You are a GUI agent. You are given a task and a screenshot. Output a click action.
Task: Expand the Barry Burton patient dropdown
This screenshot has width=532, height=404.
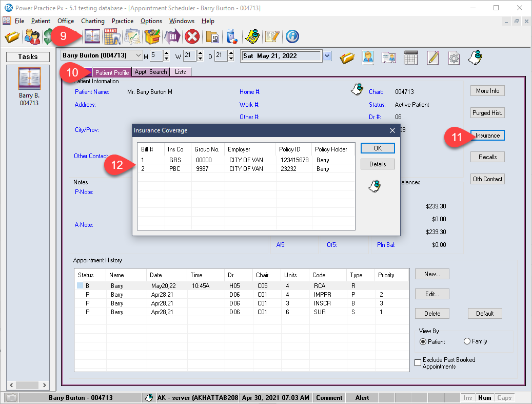point(138,55)
